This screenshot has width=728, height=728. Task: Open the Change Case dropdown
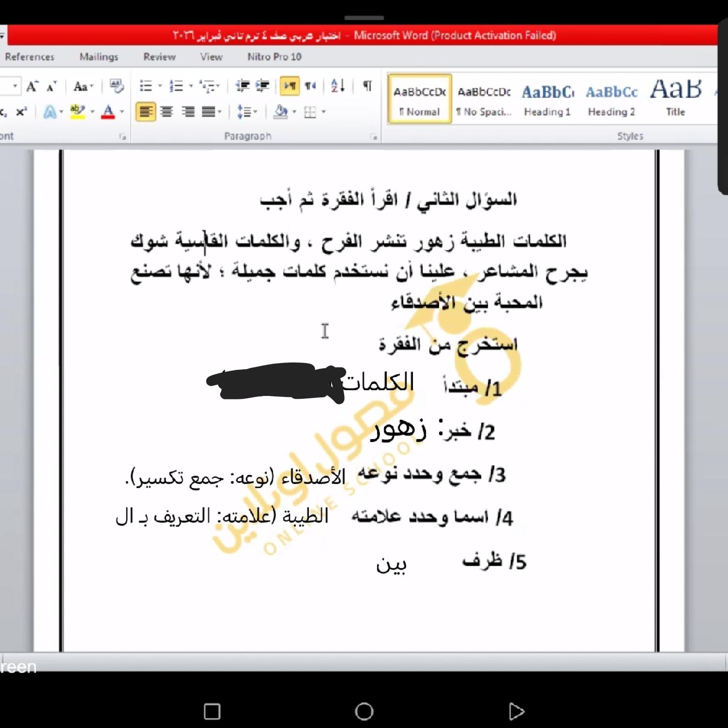83,87
